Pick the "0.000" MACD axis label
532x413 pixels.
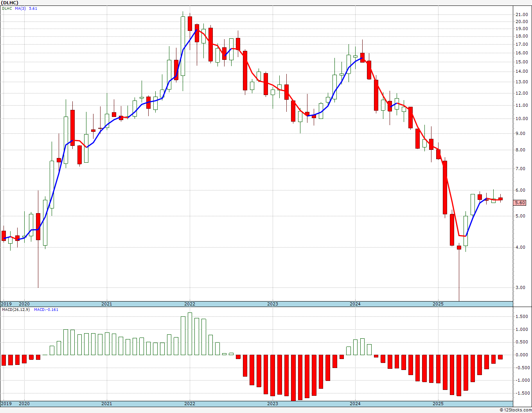522,355
